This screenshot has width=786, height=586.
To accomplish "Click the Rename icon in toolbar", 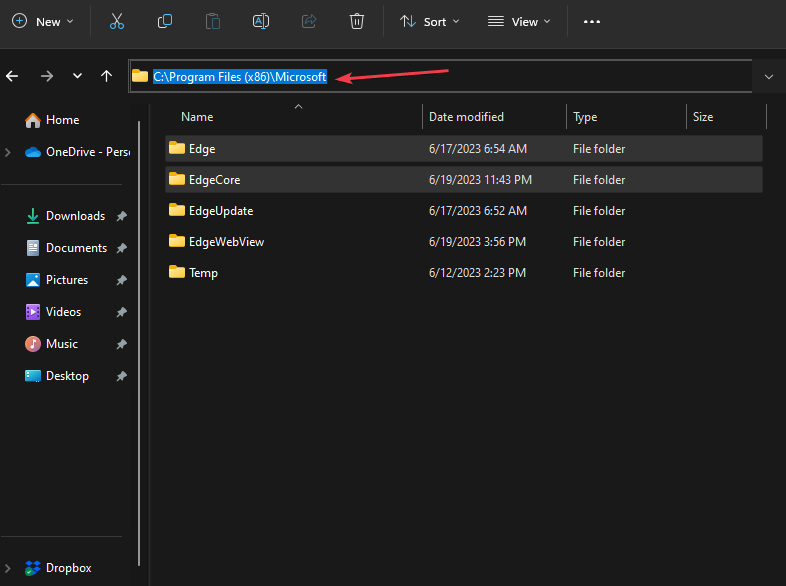I will coord(261,22).
